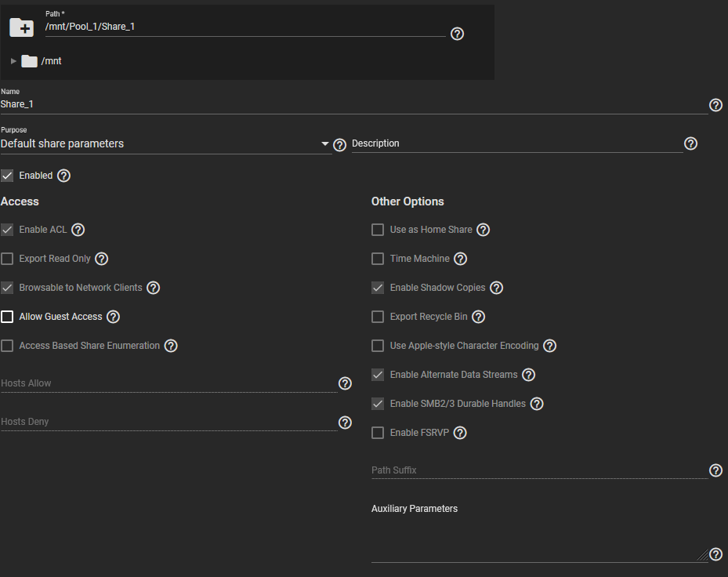Viewport: 728px width, 577px height.
Task: Enable the Allow Guest Access checkbox
Action: 7,317
